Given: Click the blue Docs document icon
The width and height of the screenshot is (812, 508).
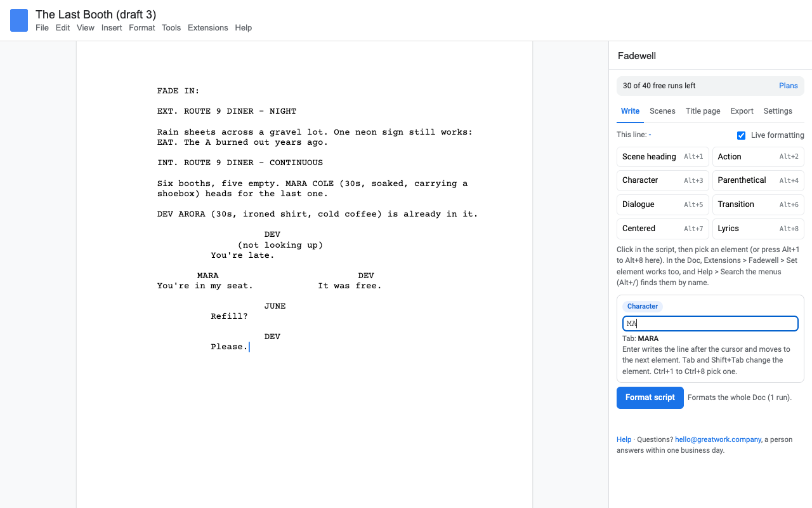Looking at the screenshot, I should (19, 20).
